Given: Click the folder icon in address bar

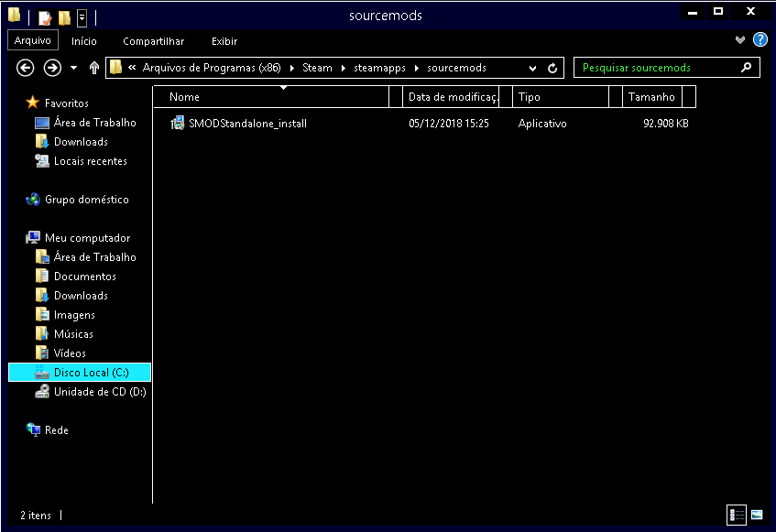Looking at the screenshot, I should coord(115,67).
